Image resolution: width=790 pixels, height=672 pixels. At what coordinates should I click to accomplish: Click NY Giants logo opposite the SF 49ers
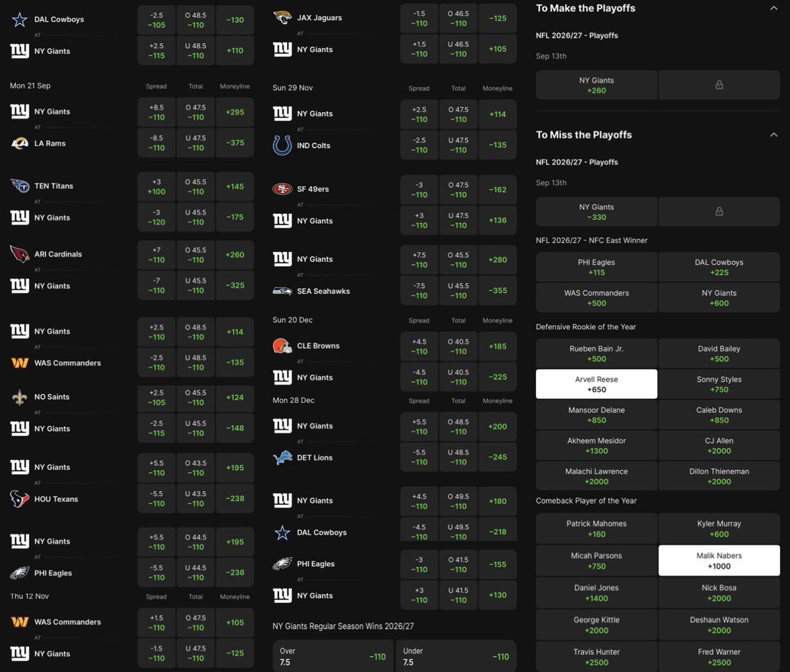[x=282, y=221]
